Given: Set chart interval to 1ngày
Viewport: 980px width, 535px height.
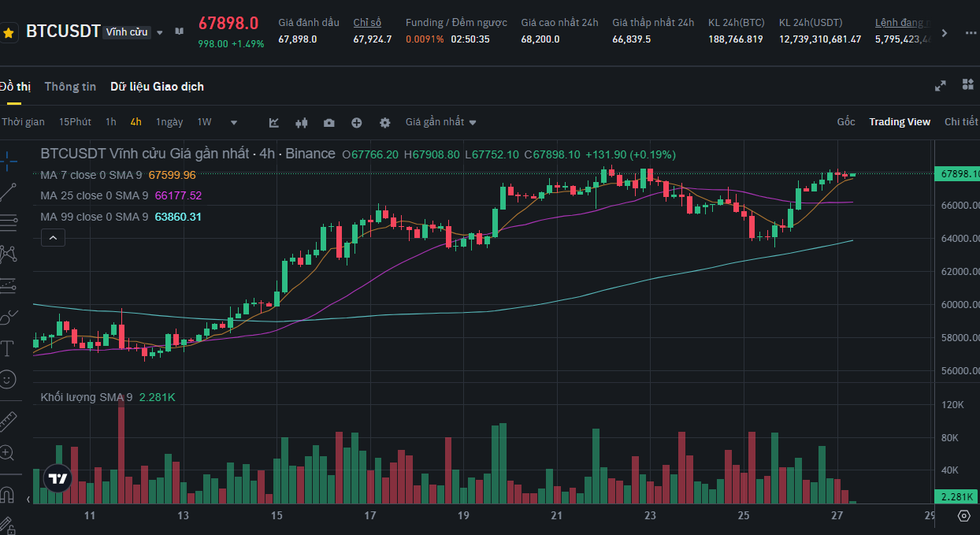Looking at the screenshot, I should [x=169, y=122].
